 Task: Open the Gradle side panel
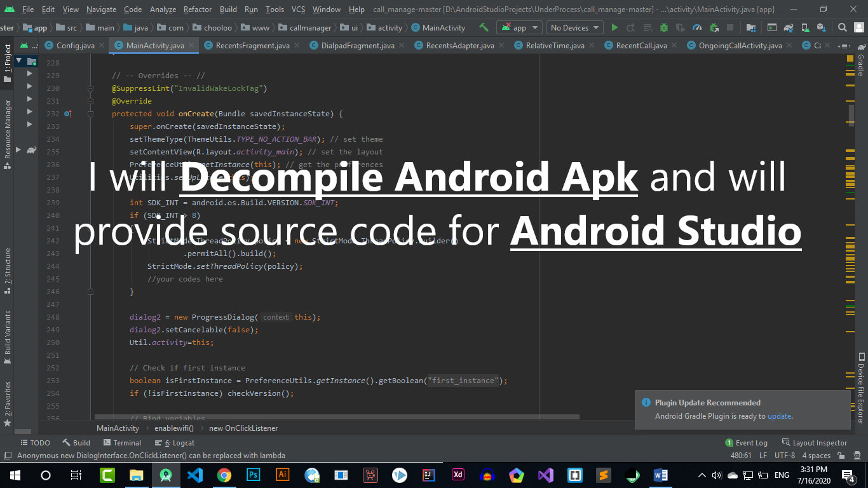pyautogui.click(x=861, y=61)
